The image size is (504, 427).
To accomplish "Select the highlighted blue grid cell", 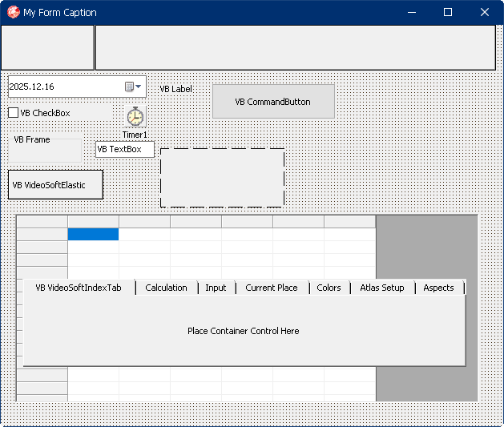I will click(93, 234).
